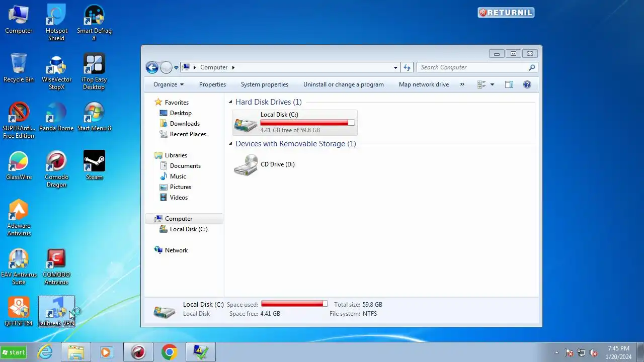Open Comodo Dragon taskbar button
644x362 pixels.
pos(138,352)
